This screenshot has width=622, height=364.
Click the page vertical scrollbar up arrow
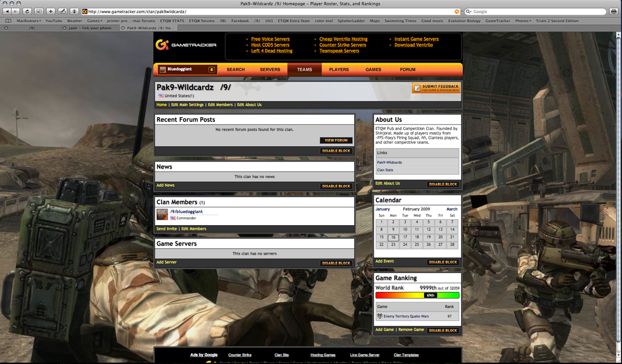pyautogui.click(x=619, y=36)
